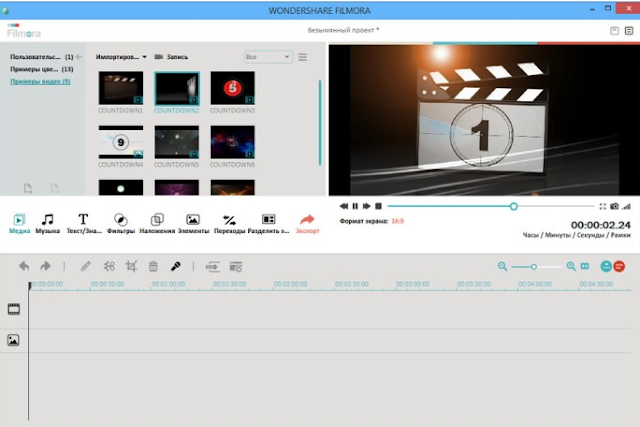
Task: Click the remove folder icon in library sidebar
Action: (55, 188)
